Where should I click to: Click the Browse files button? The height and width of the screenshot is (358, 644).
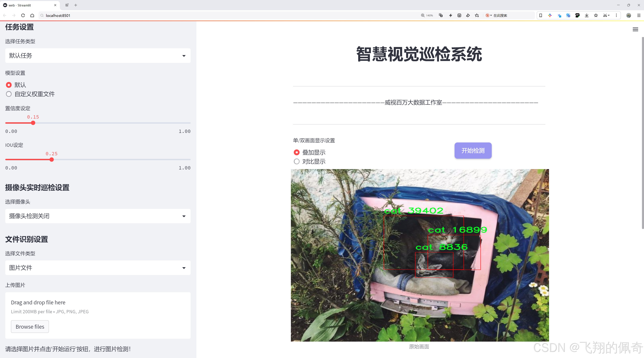pyautogui.click(x=30, y=326)
